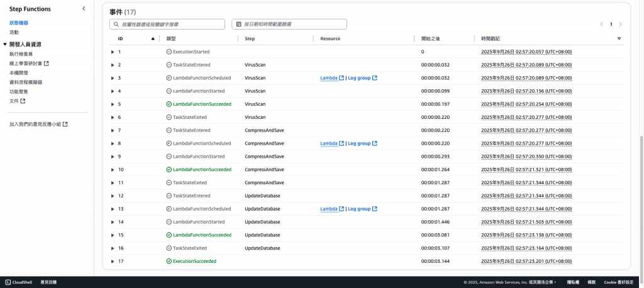The width and height of the screenshot is (644, 288).
Task: Open 隱私權 footer link
Action: pos(573,282)
